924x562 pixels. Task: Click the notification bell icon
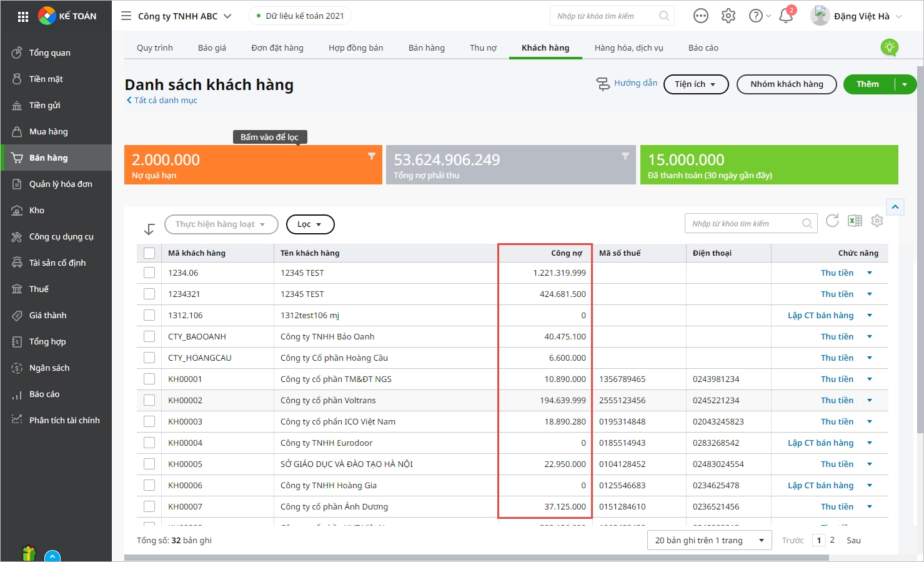point(786,16)
